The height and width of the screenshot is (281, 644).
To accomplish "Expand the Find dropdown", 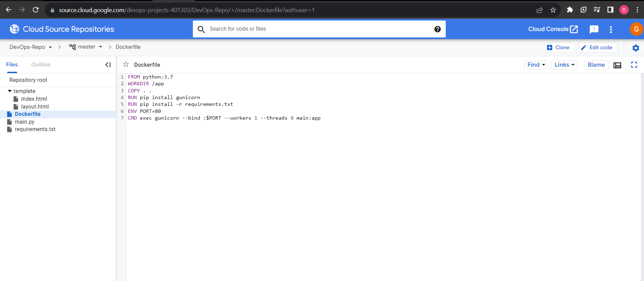I will coord(536,65).
